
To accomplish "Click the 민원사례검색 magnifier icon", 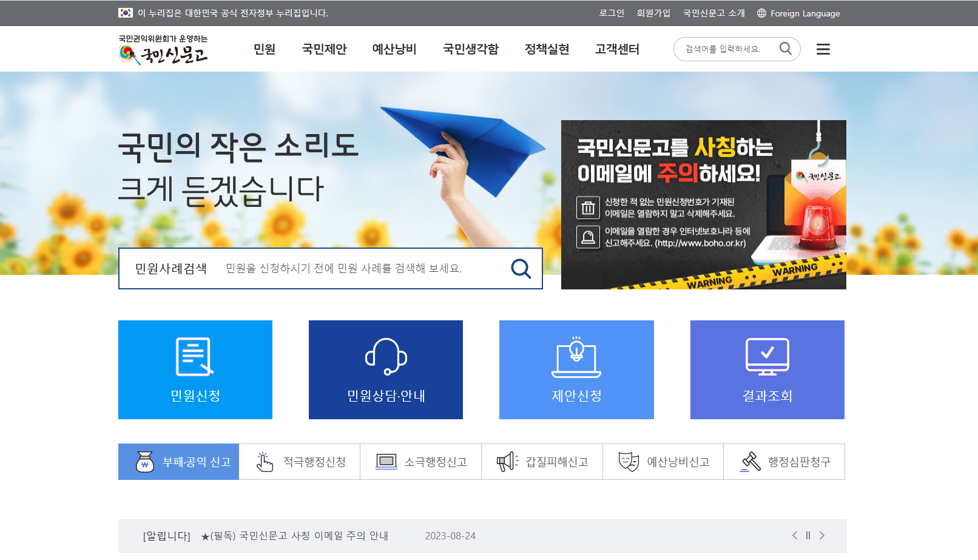I will [521, 268].
